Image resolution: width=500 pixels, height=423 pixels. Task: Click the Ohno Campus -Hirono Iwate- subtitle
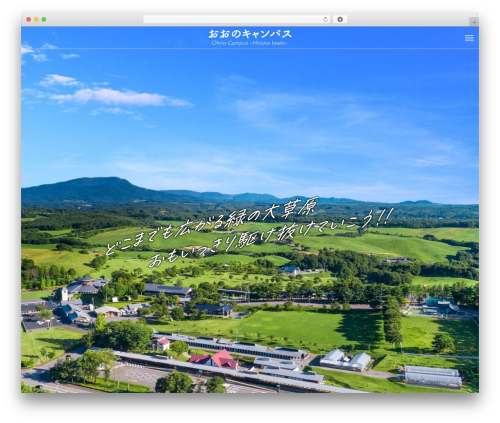[x=249, y=43]
